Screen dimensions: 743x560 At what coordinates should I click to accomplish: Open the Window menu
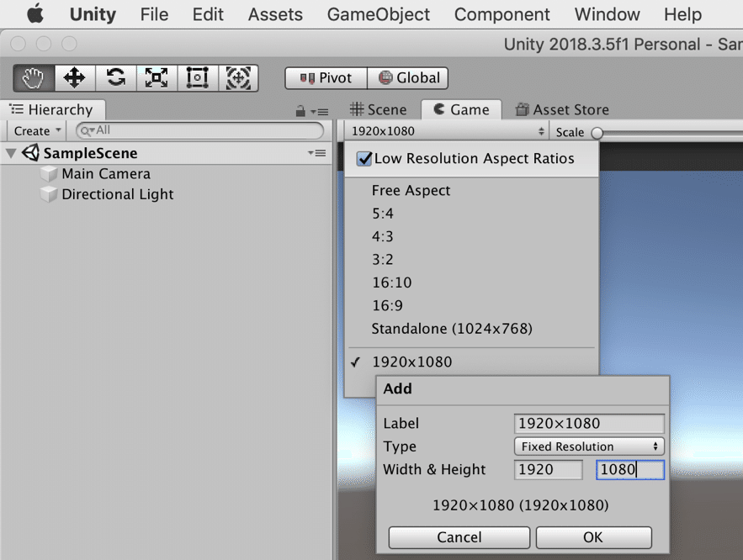[607, 14]
